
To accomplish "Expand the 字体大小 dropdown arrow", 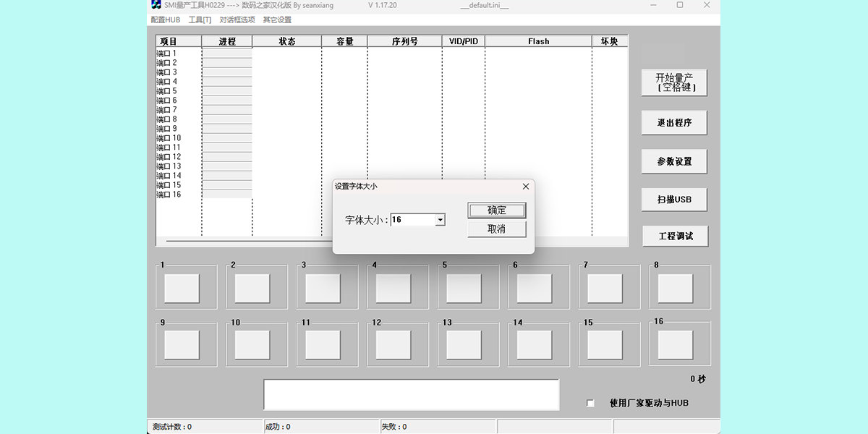I will (x=440, y=220).
